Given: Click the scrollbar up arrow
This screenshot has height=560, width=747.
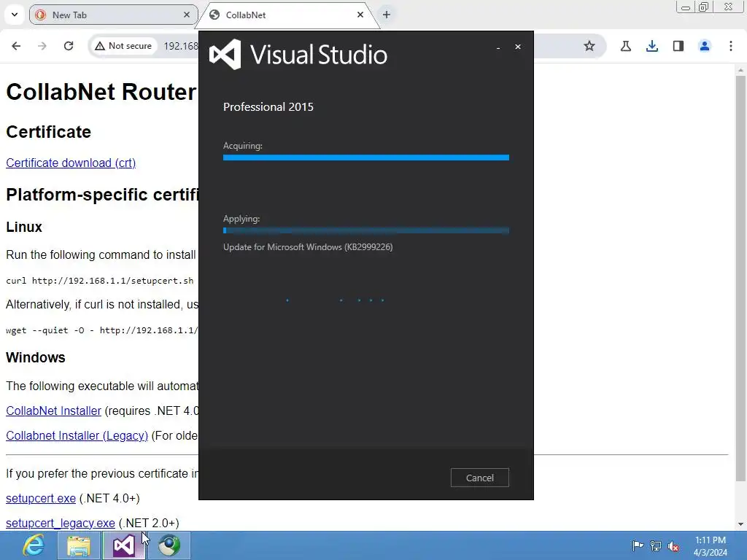Looking at the screenshot, I should click(740, 70).
